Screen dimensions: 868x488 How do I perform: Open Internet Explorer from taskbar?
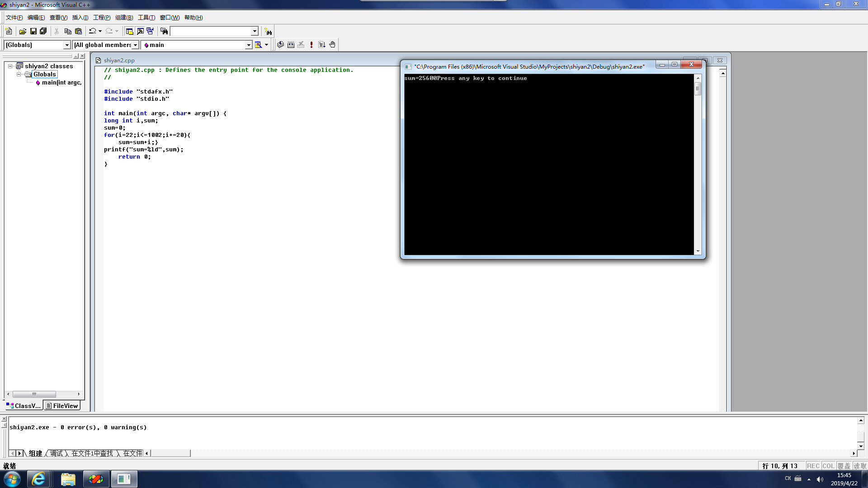(38, 479)
